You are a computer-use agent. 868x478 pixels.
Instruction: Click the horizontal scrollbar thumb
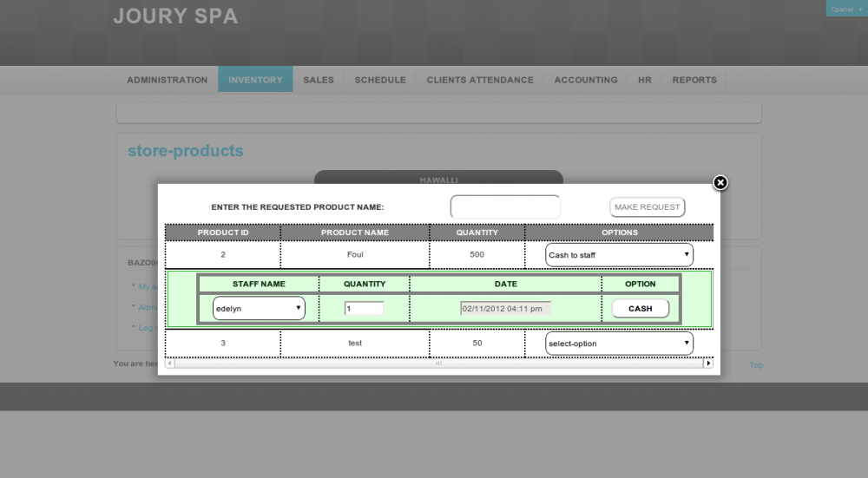coord(438,363)
